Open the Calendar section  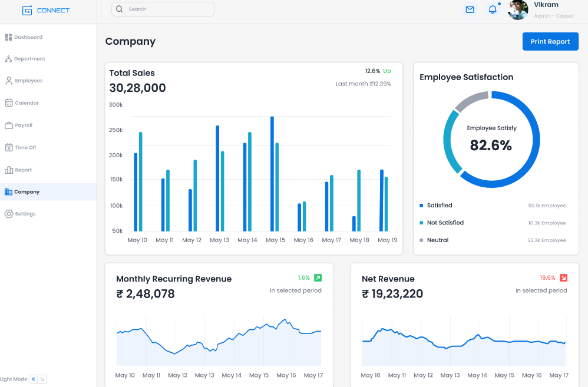pos(27,102)
